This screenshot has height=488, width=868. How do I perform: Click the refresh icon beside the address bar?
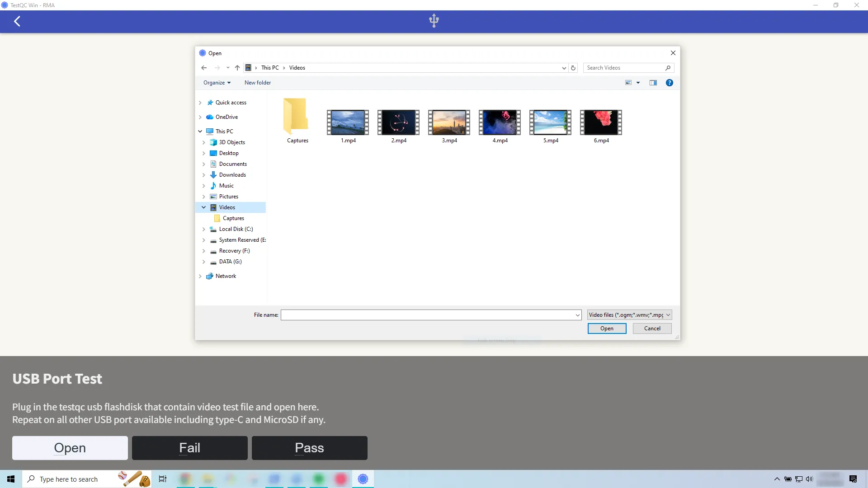tap(573, 68)
